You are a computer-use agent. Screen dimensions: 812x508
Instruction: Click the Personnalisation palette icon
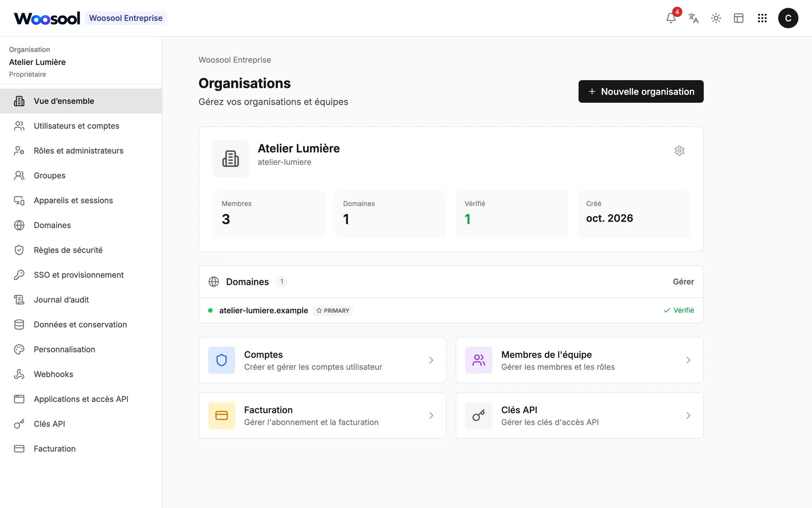(x=19, y=350)
